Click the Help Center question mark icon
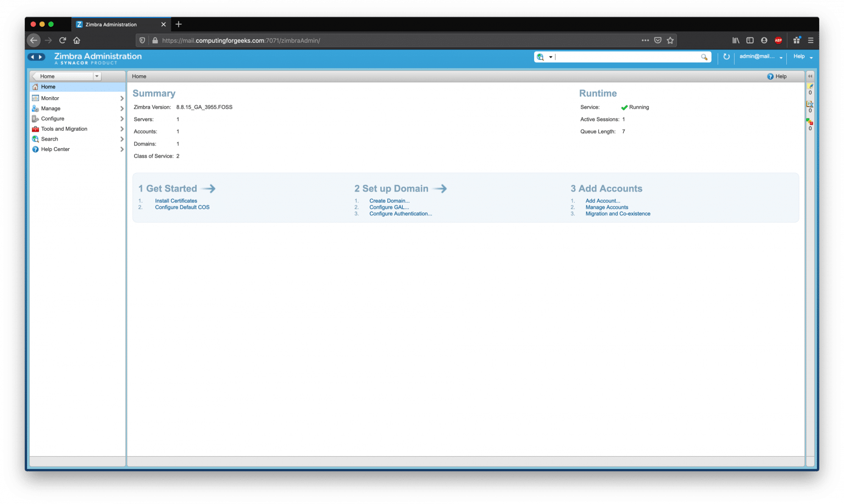844x504 pixels. [36, 149]
